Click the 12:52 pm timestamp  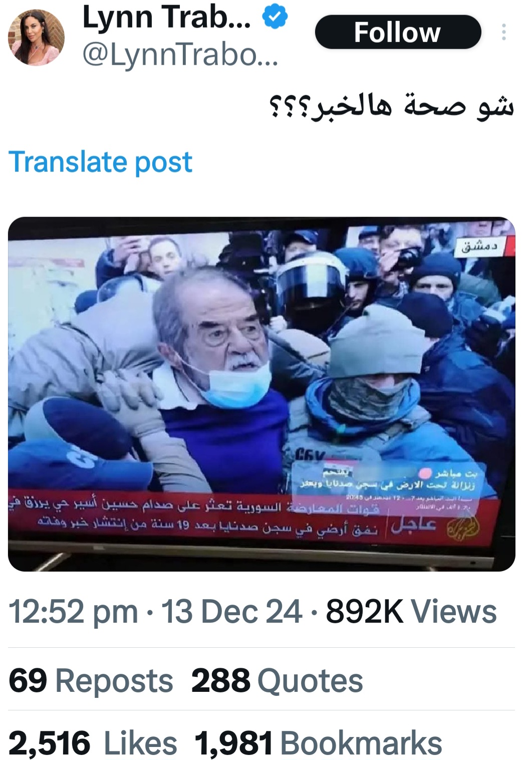point(73,612)
